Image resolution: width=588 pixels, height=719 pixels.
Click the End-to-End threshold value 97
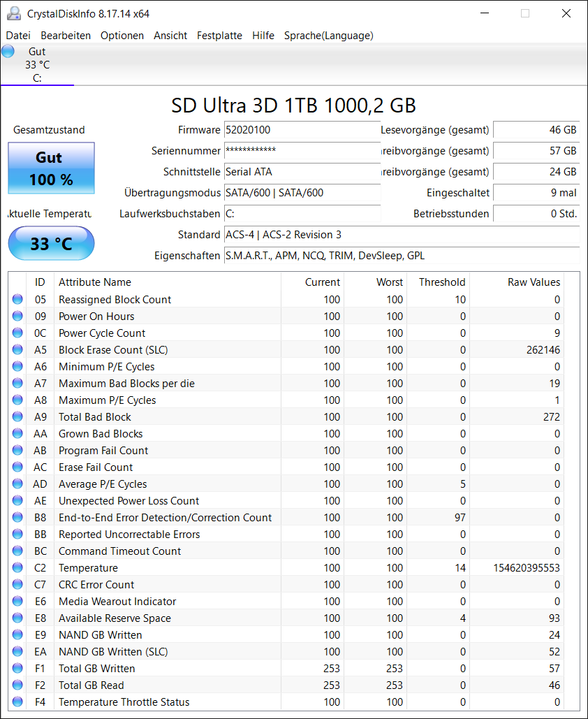(x=460, y=518)
